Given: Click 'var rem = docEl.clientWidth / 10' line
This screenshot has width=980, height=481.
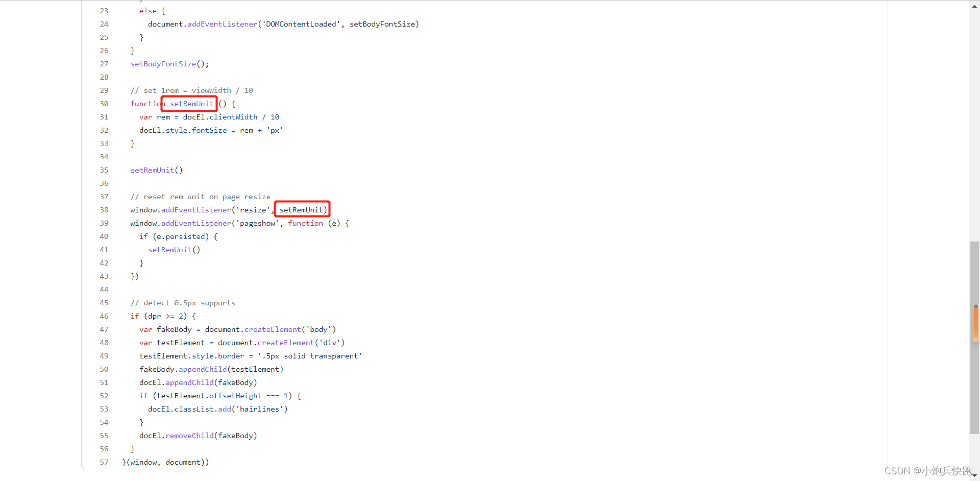Looking at the screenshot, I should point(209,117).
